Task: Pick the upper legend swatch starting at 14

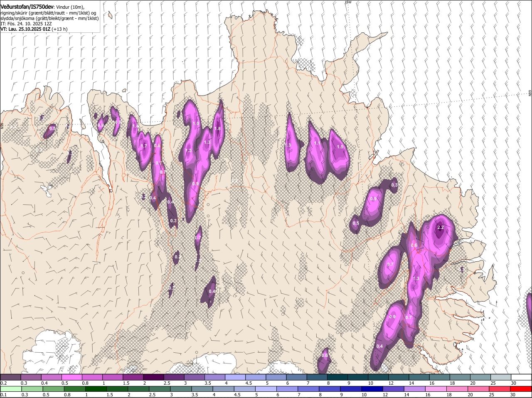Action: (419, 377)
